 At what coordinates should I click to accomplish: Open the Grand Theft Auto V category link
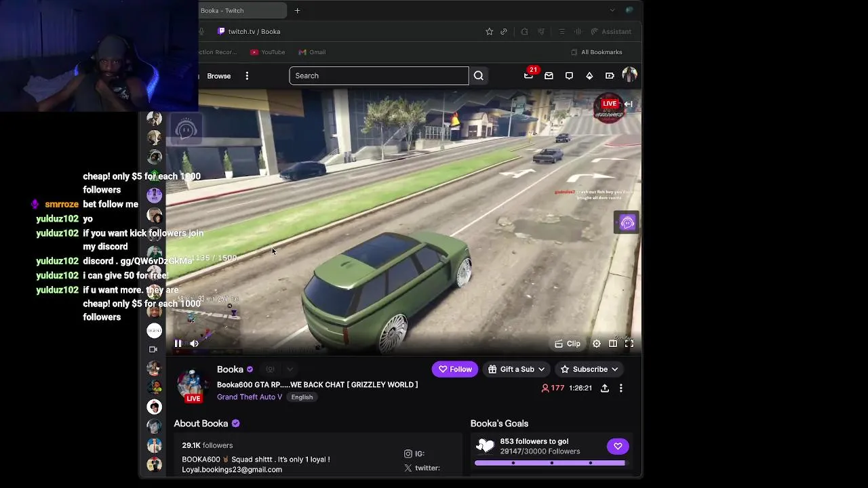pos(250,397)
